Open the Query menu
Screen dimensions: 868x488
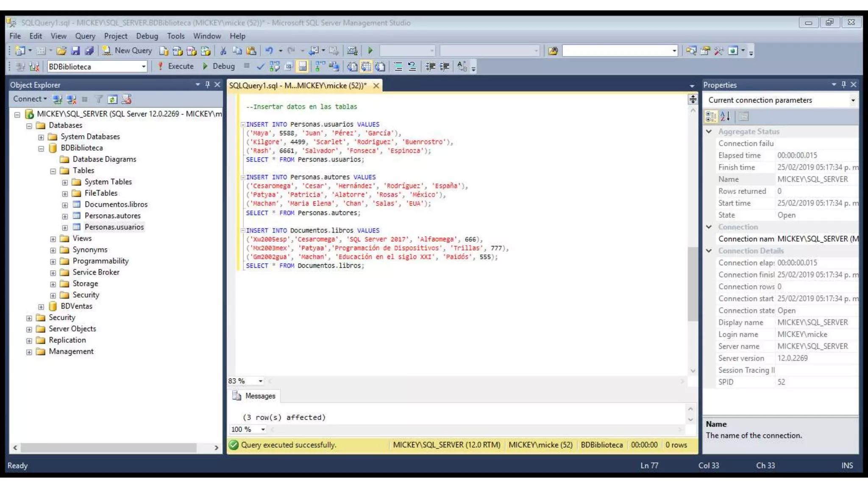tap(85, 36)
